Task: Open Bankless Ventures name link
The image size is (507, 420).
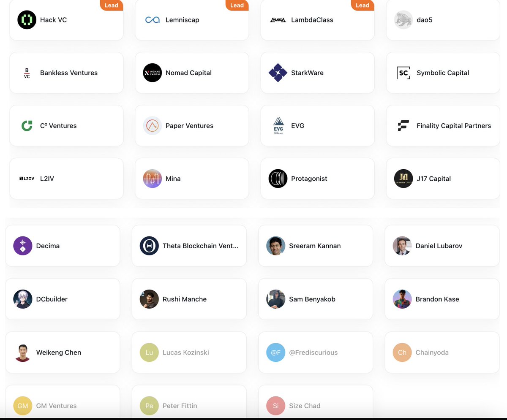Action: tap(69, 73)
